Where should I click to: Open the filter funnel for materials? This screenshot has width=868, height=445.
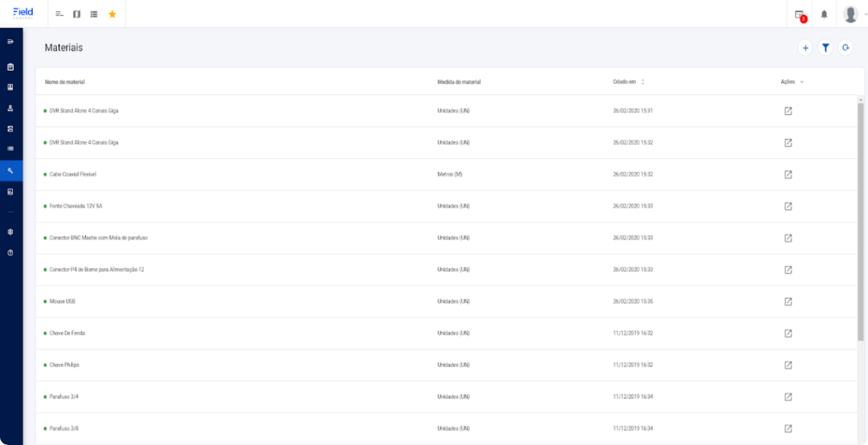coord(825,48)
